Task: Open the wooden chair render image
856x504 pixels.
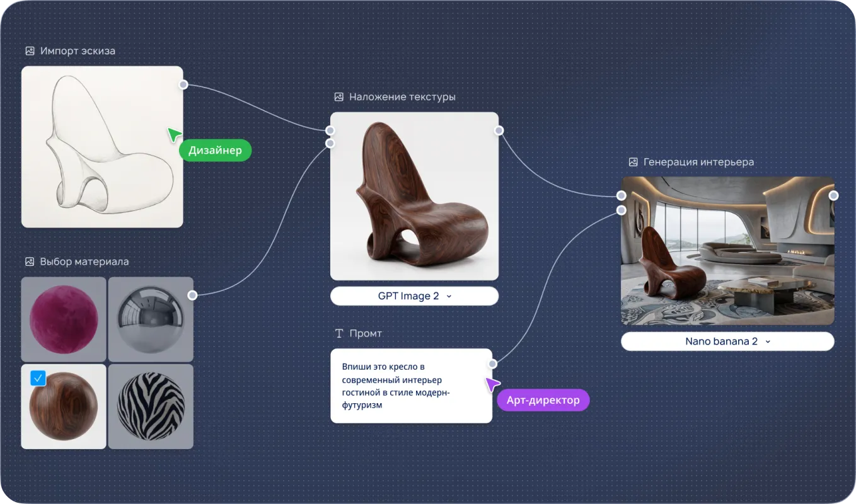Action: click(x=414, y=196)
